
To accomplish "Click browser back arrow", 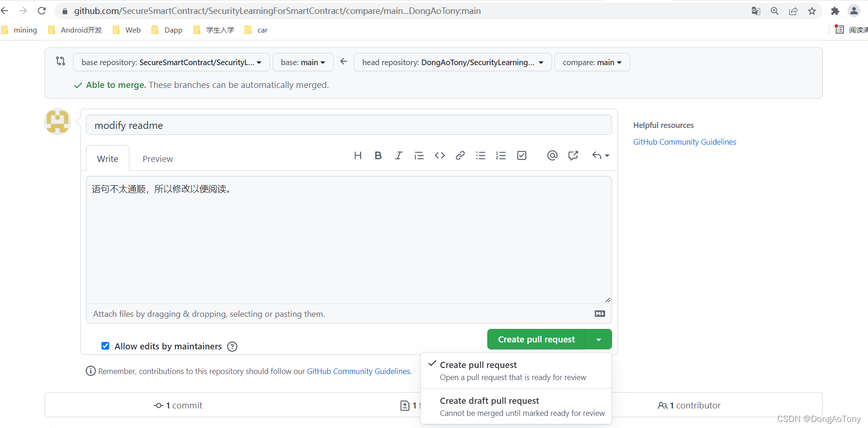I will [5, 11].
